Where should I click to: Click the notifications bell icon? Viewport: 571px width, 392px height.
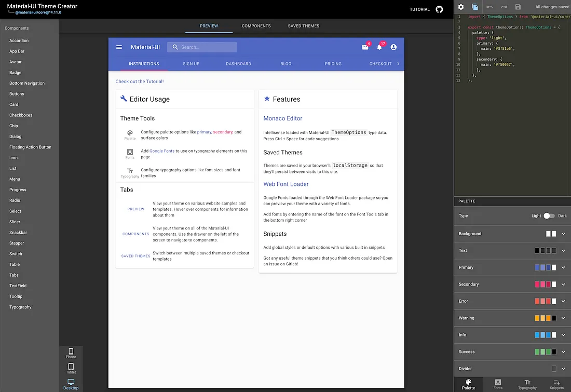tap(379, 47)
